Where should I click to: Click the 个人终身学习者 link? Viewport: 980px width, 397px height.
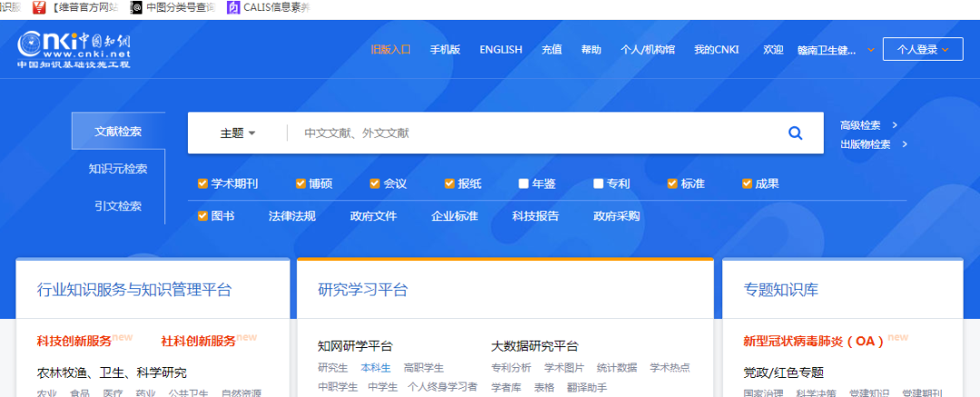coord(443,387)
